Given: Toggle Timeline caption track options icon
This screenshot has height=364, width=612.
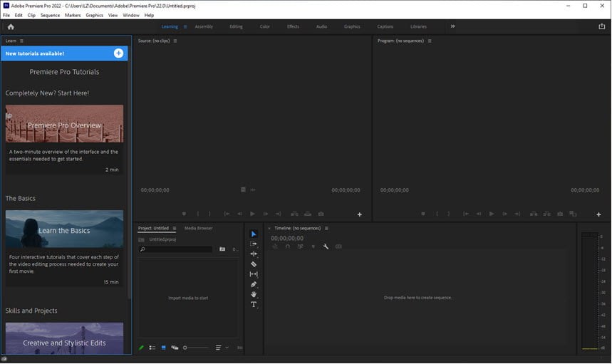Looking at the screenshot, I should [x=338, y=246].
